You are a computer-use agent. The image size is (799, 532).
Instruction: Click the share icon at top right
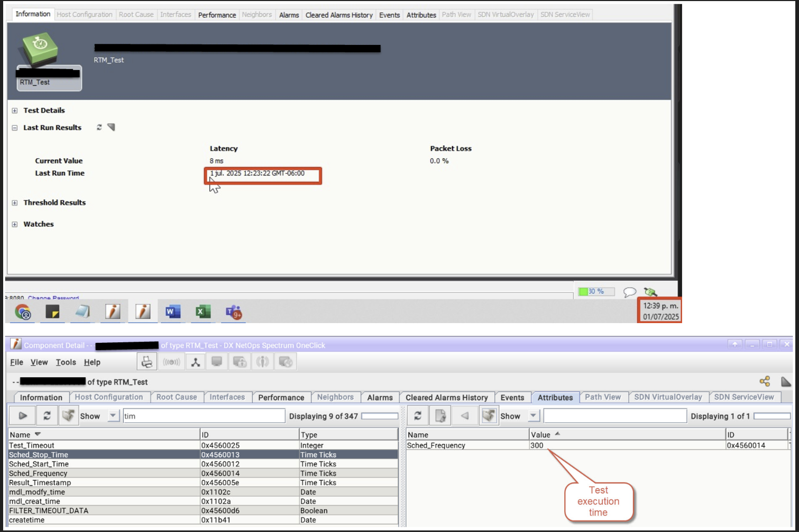coord(765,381)
